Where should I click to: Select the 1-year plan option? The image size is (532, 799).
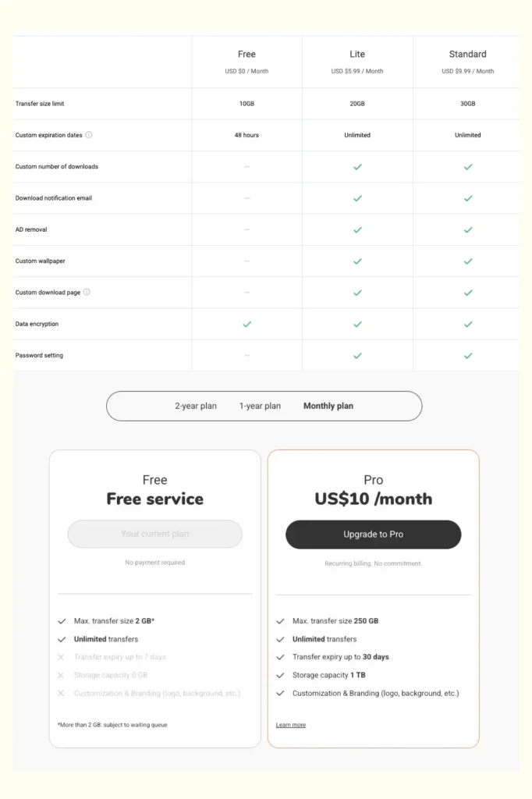[x=260, y=406]
